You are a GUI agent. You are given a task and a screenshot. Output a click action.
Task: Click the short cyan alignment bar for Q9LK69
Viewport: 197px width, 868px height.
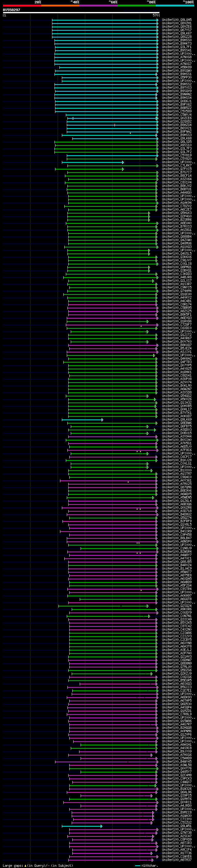tap(82, 420)
